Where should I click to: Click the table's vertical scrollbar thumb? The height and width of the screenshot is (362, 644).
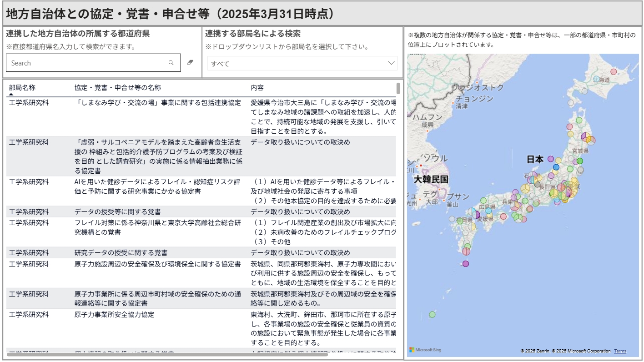[x=398, y=88]
